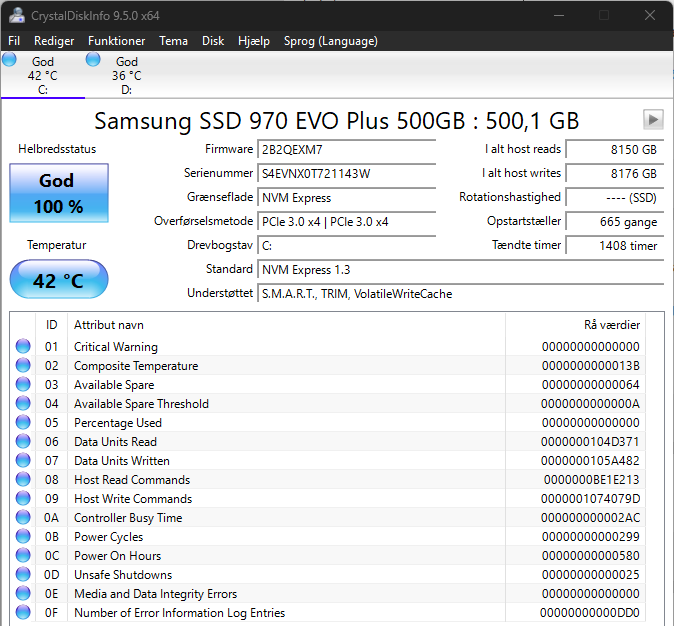Open the Funktioner menu
Screen dimensions: 674x626
[x=116, y=41]
